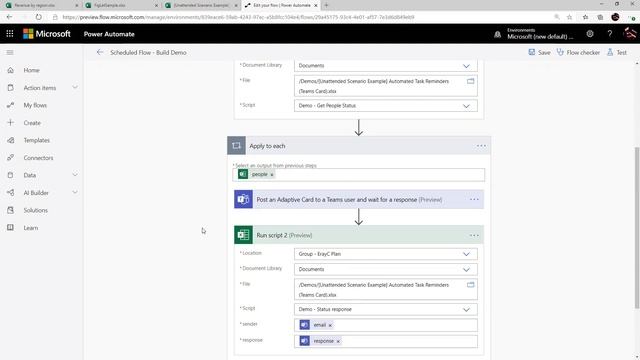Open file picker for Run script 2 File
The width and height of the screenshot is (640, 360).
click(x=471, y=285)
